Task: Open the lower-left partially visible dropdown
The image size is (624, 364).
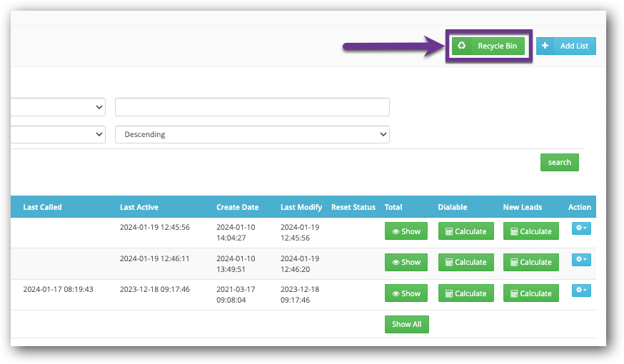Action: tap(59, 134)
